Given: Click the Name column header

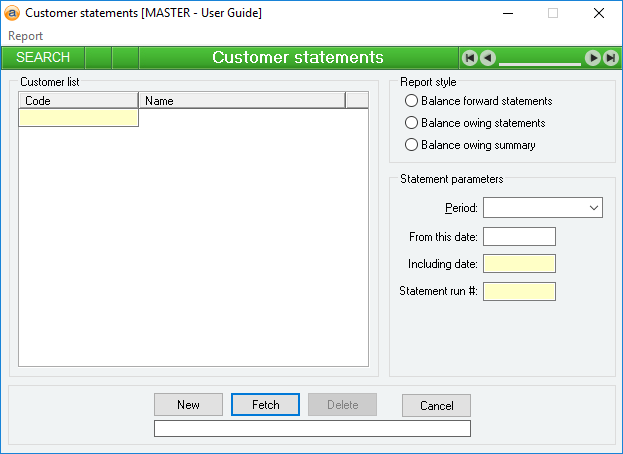Looking at the screenshot, I should (241, 101).
